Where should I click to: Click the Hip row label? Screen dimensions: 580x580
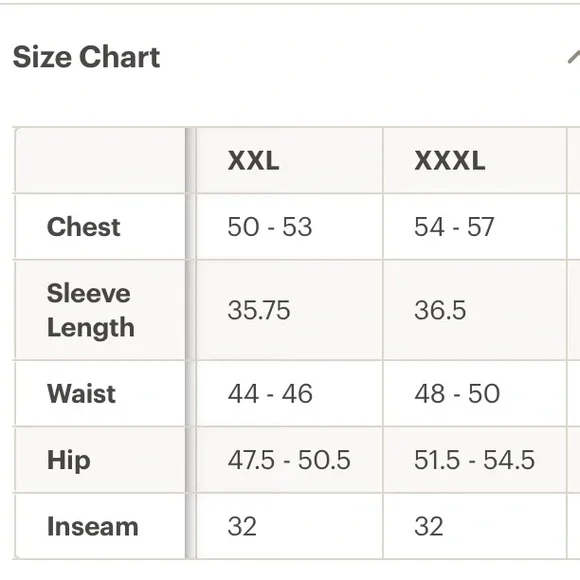click(x=69, y=460)
